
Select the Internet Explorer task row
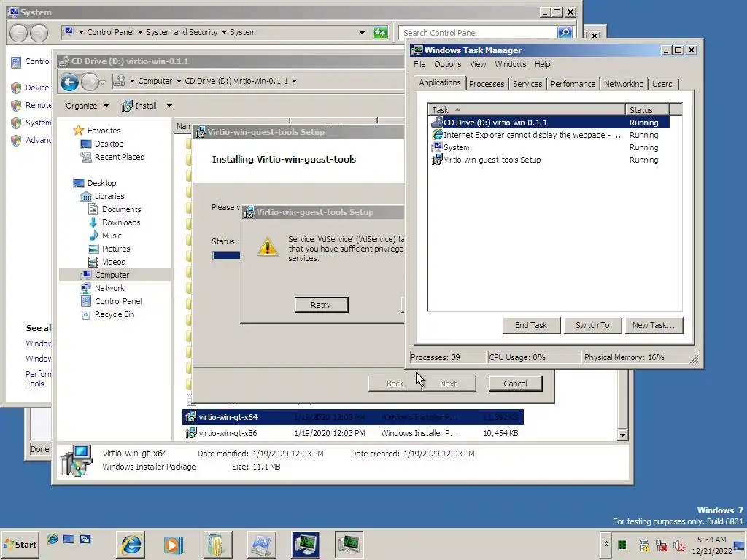(x=549, y=135)
